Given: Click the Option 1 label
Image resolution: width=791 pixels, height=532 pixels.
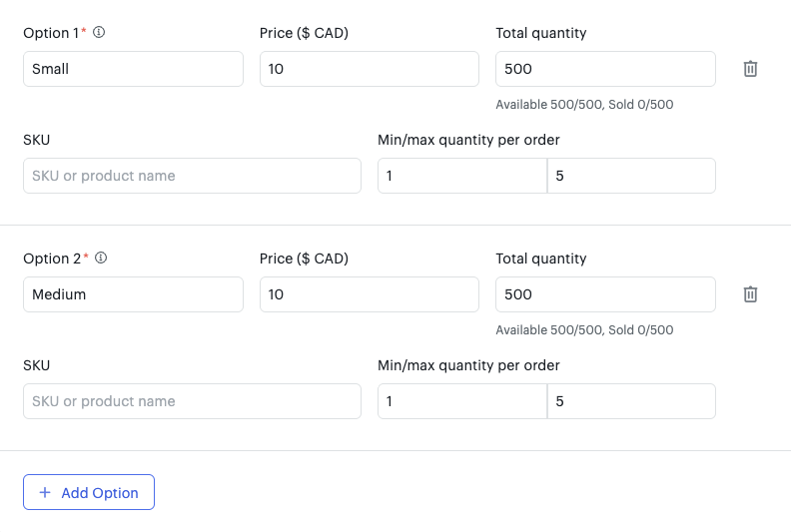Looking at the screenshot, I should 51,33.
